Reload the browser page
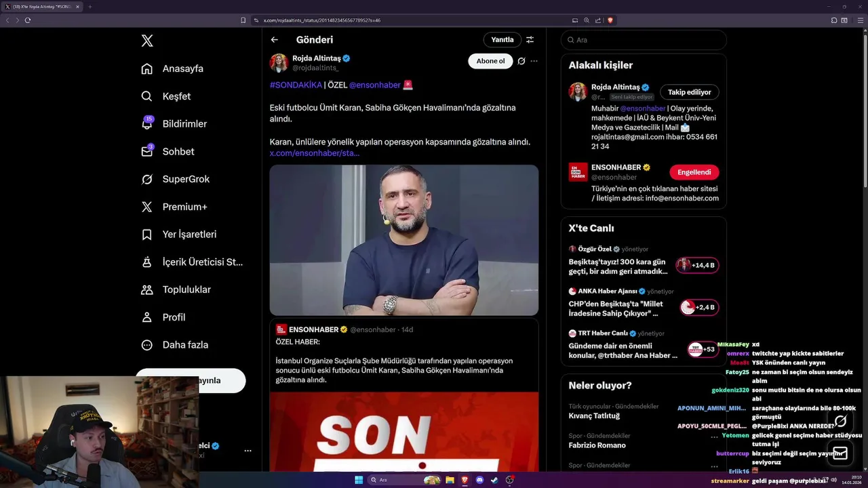 (27, 20)
